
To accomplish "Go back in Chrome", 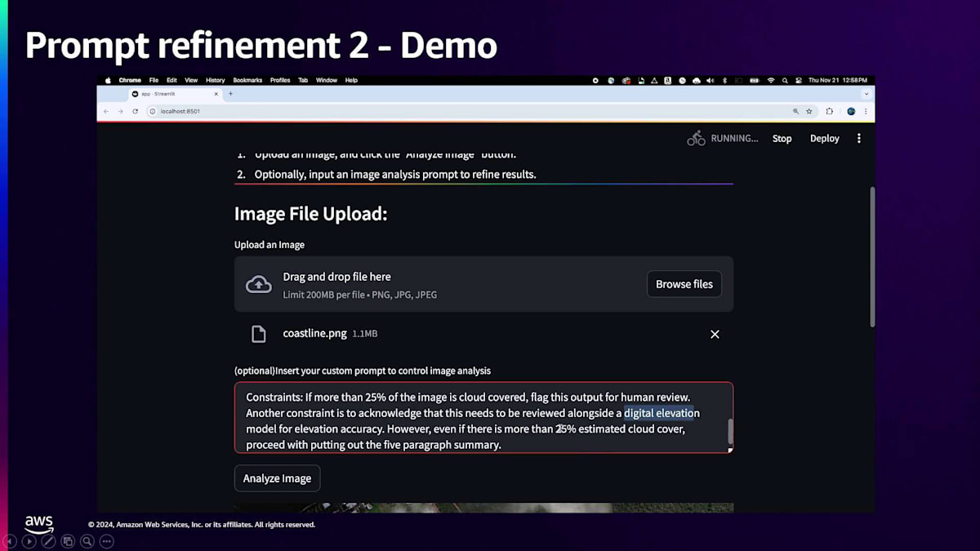I will [x=106, y=111].
